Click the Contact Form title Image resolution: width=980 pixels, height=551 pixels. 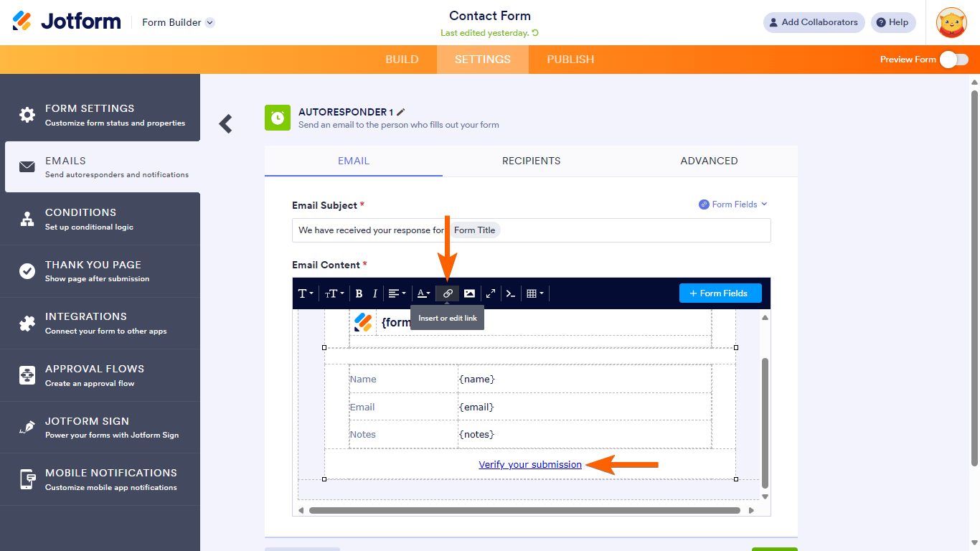[490, 16]
